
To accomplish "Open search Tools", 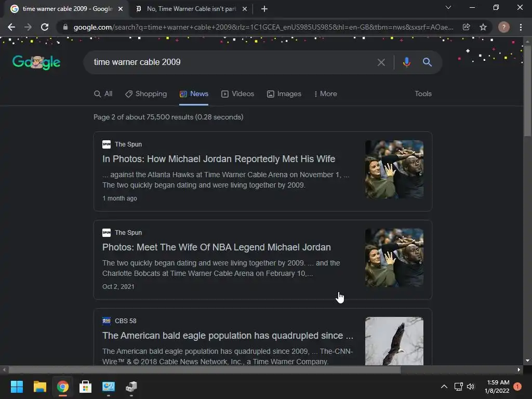I will [x=423, y=94].
